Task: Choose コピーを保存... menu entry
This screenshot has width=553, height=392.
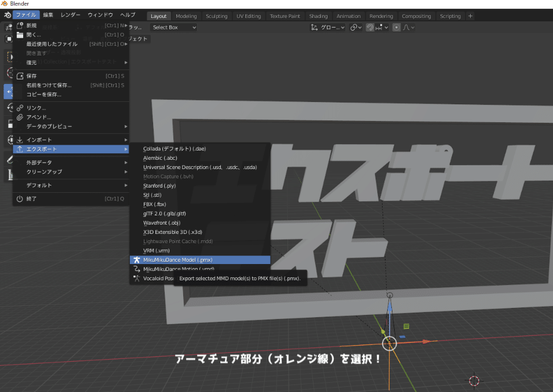Action: point(71,94)
